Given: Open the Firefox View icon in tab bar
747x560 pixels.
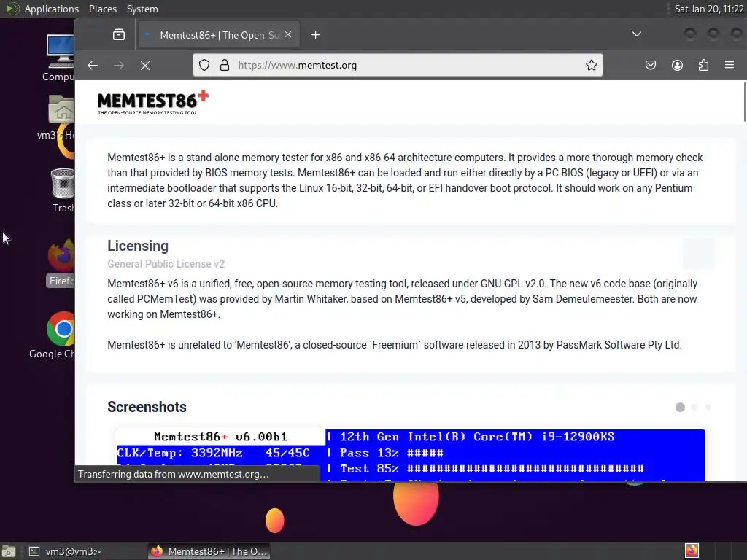Looking at the screenshot, I should [x=119, y=35].
